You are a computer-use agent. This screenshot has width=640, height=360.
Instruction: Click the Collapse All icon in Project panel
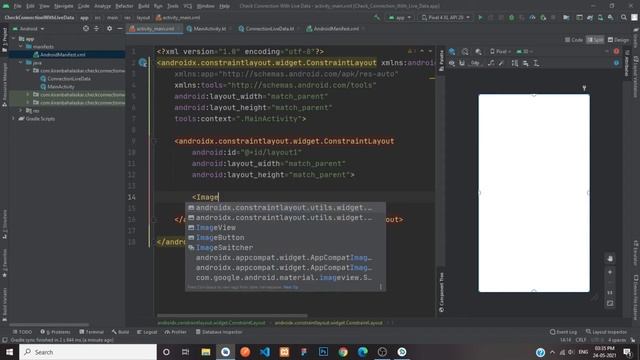pyautogui.click(x=97, y=29)
